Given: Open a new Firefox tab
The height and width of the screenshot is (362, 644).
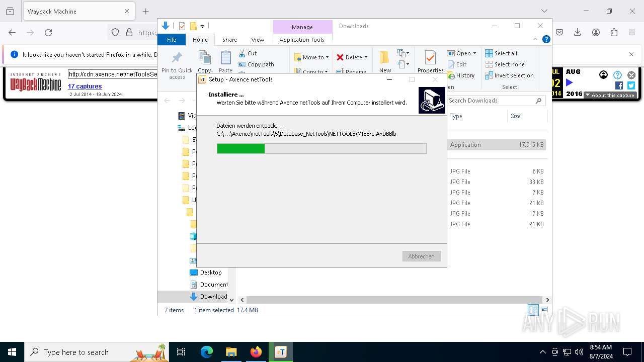Looking at the screenshot, I should coord(145,11).
